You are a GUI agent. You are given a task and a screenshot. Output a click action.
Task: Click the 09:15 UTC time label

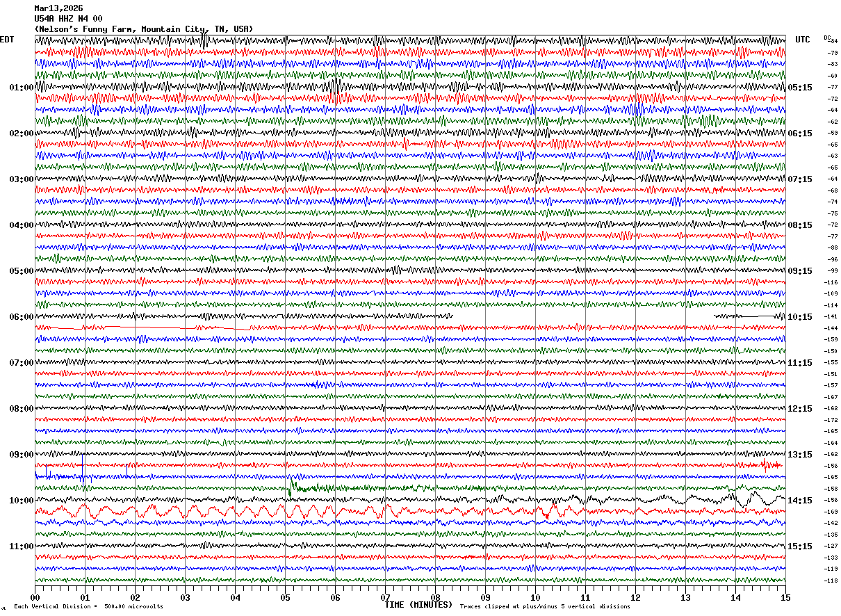click(x=800, y=271)
